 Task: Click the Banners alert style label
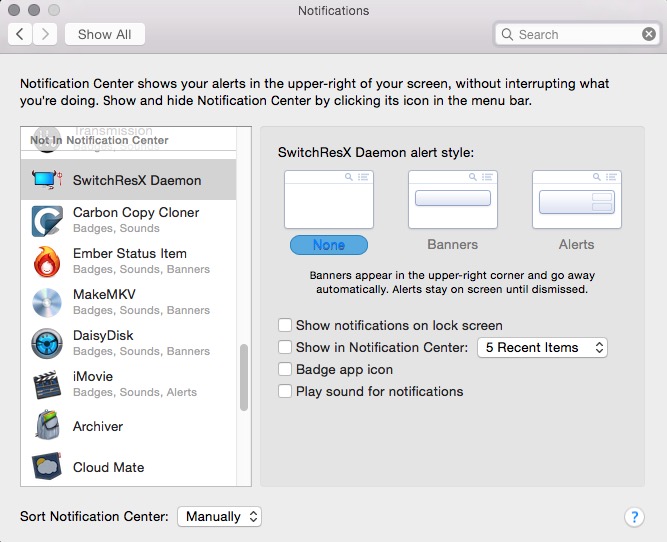click(x=453, y=245)
